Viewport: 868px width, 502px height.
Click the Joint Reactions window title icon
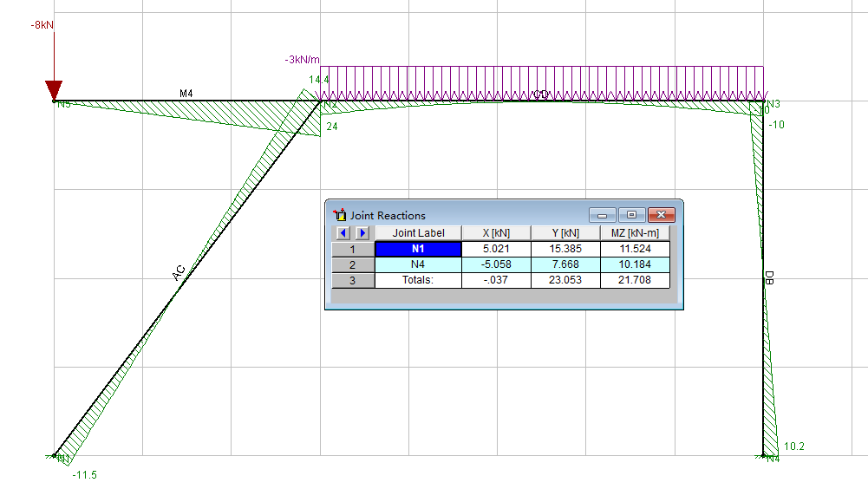tap(340, 215)
